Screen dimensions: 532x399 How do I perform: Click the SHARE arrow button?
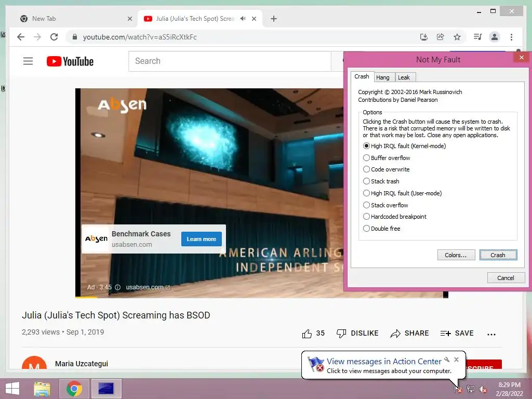[x=409, y=333]
